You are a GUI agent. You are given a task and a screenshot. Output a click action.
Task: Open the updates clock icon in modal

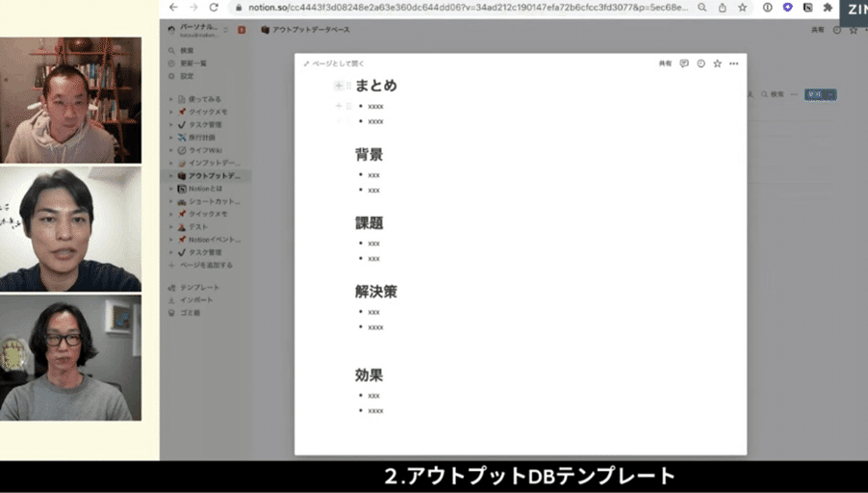click(701, 64)
